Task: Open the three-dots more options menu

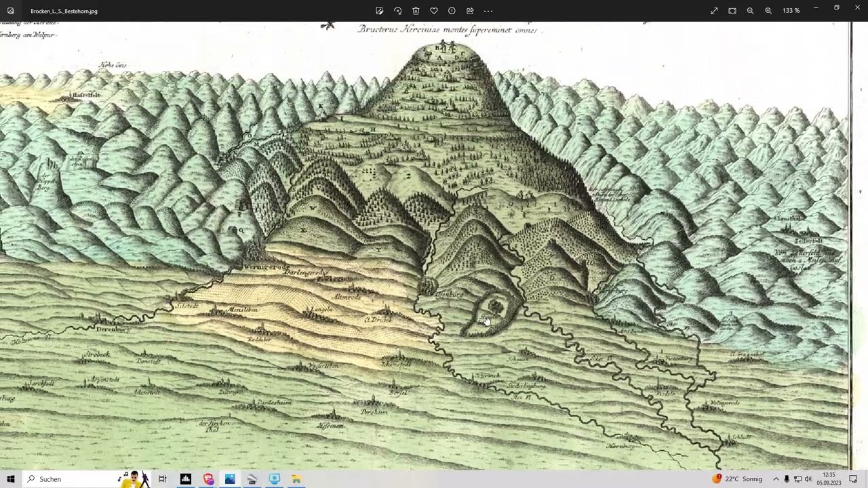Action: tap(488, 11)
